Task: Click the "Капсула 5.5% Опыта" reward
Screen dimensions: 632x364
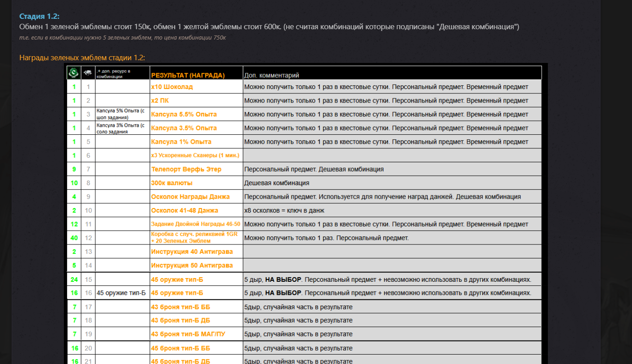Action: 184,115
